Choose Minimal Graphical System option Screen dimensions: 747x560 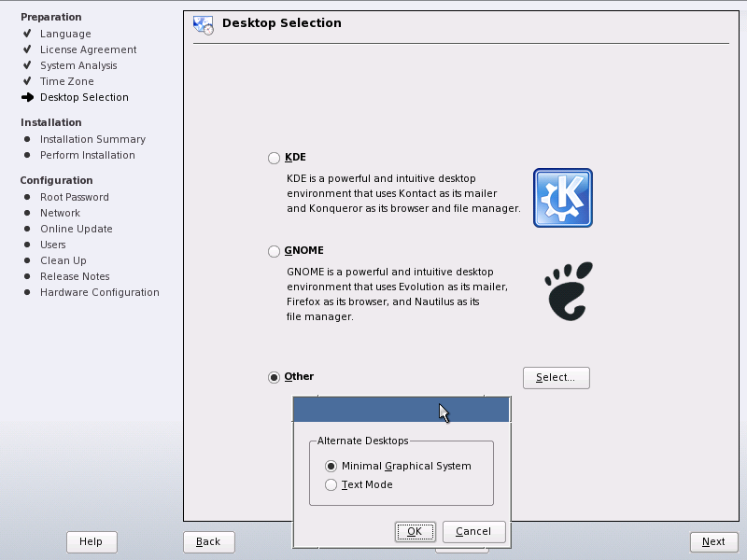pos(331,466)
